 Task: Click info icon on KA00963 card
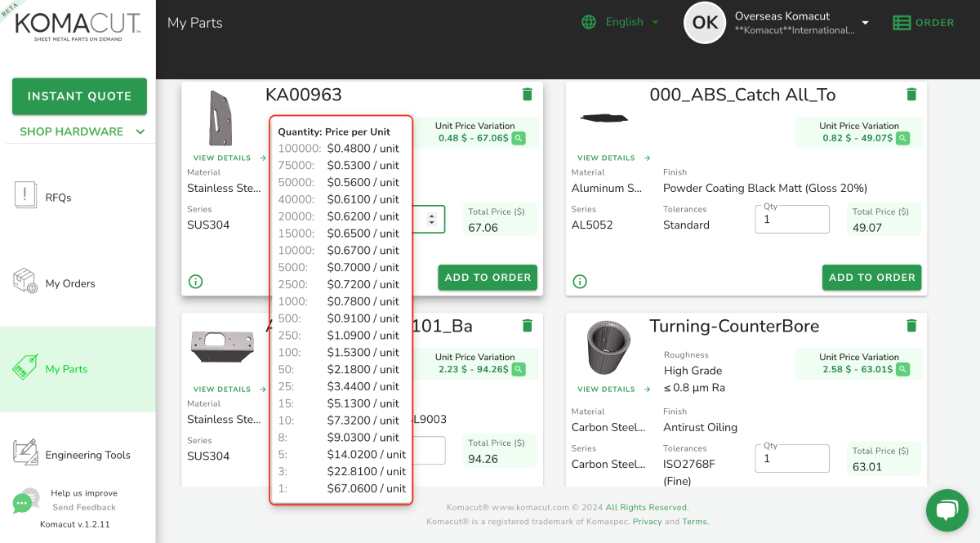click(195, 282)
